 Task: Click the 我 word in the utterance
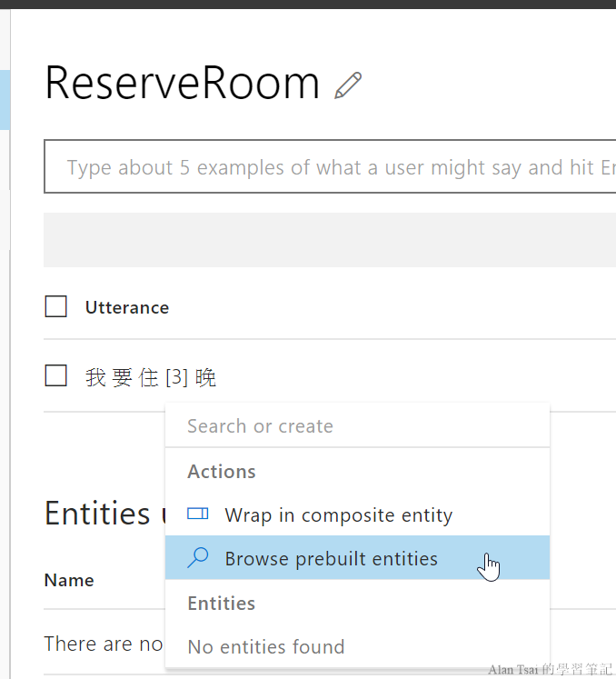pos(95,377)
